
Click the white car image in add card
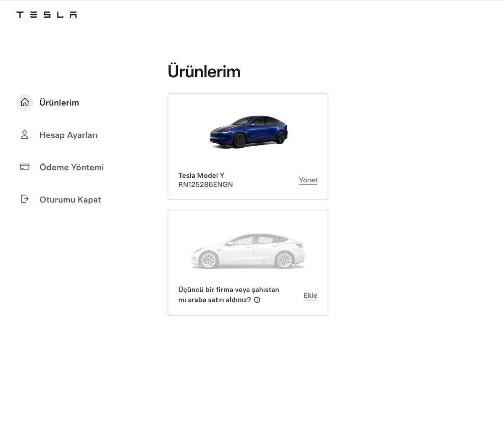pyautogui.click(x=248, y=251)
